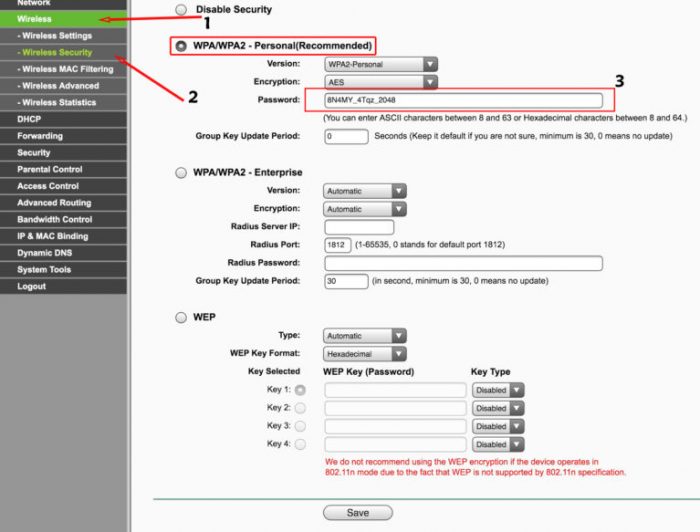Open WEP Key Format Hexadecimal dropdown
The height and width of the screenshot is (532, 700).
click(x=365, y=354)
